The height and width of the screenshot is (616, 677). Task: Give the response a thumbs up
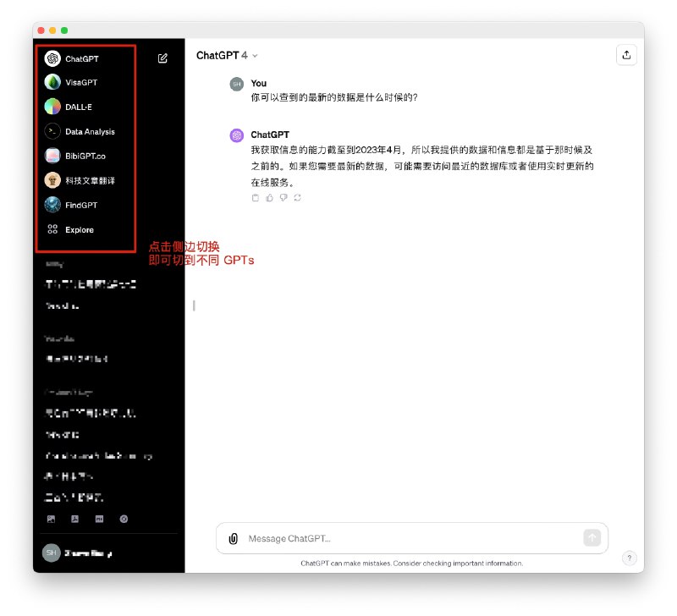tap(269, 198)
